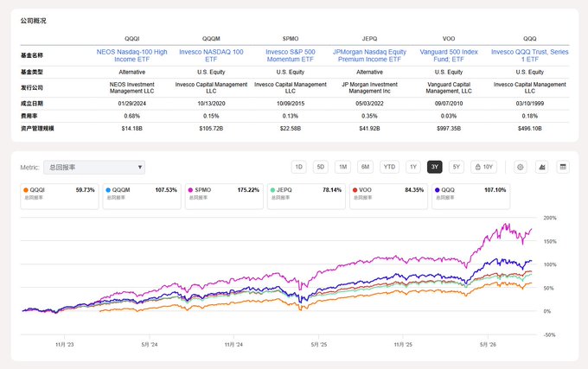Select the 1Y time range
The height and width of the screenshot is (369, 588).
pos(412,167)
